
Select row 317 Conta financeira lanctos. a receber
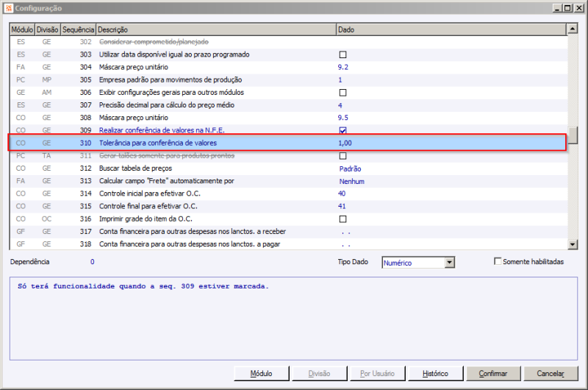pos(288,232)
